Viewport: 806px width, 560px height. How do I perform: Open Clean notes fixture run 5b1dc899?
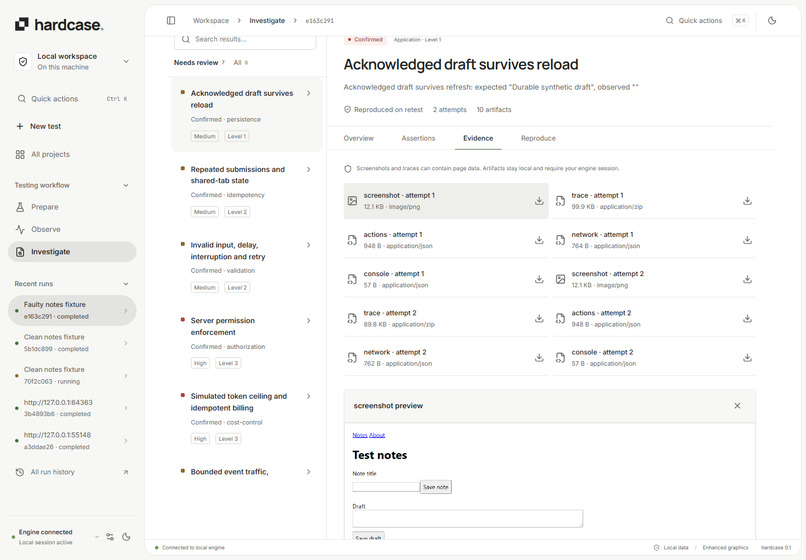coord(72,343)
